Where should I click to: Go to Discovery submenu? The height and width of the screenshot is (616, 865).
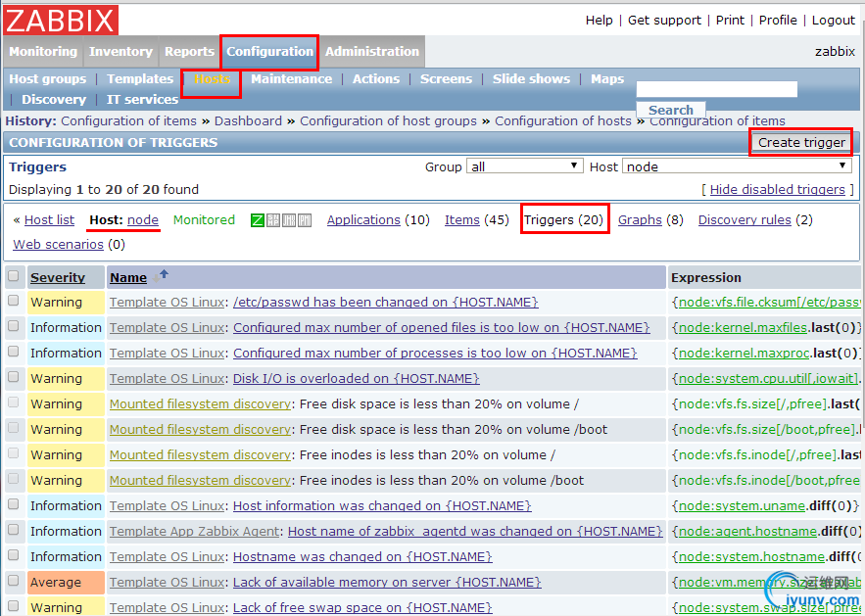click(x=54, y=99)
